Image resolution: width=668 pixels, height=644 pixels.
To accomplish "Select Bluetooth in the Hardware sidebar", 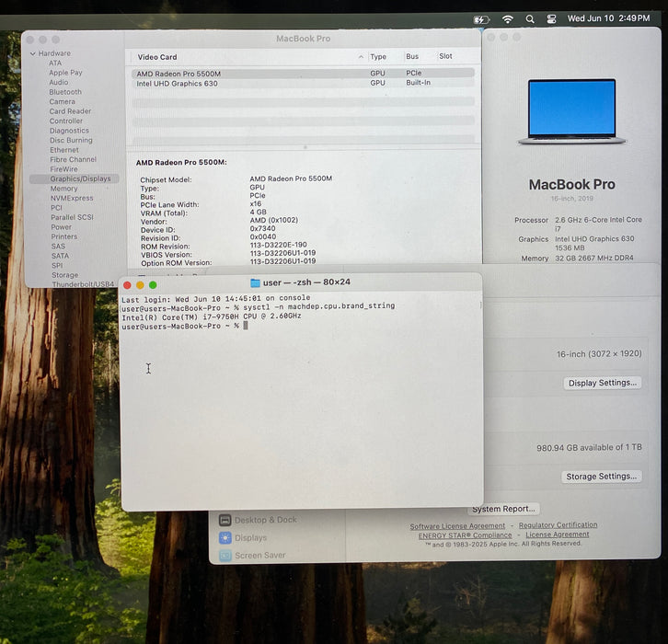I will coord(65,92).
